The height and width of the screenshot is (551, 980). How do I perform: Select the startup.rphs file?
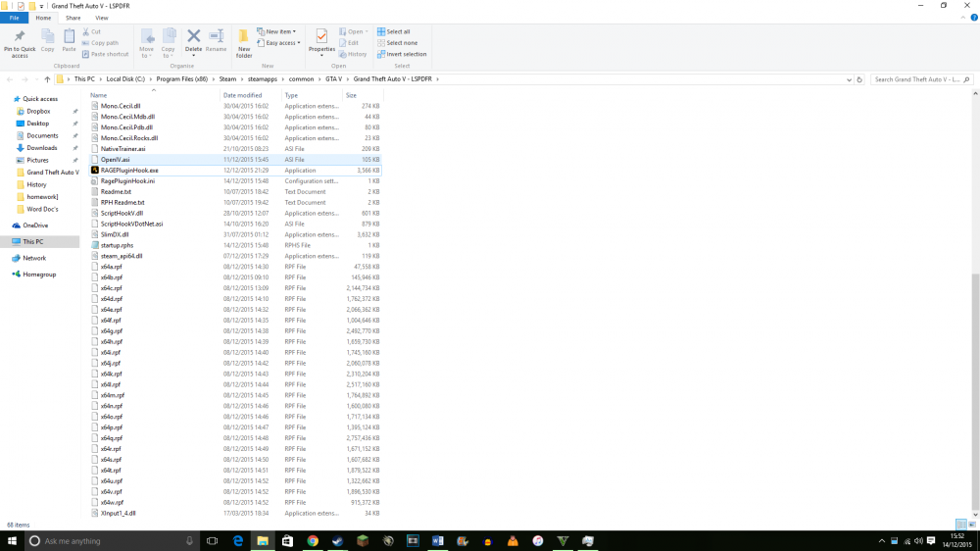tap(235, 245)
